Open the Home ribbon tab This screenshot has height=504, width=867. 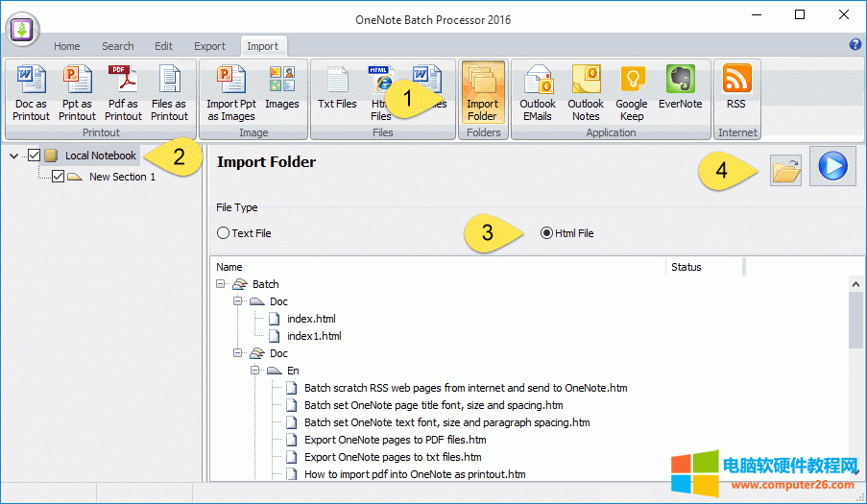point(67,46)
